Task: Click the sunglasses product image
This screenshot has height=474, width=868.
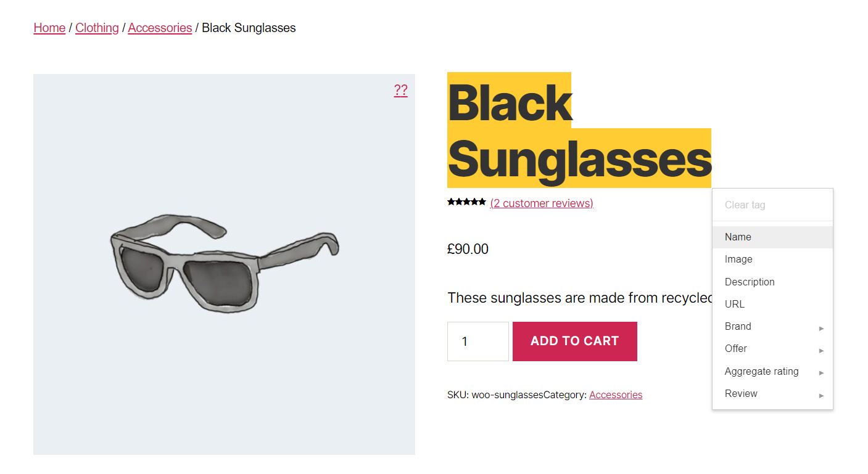Action: coord(224,264)
